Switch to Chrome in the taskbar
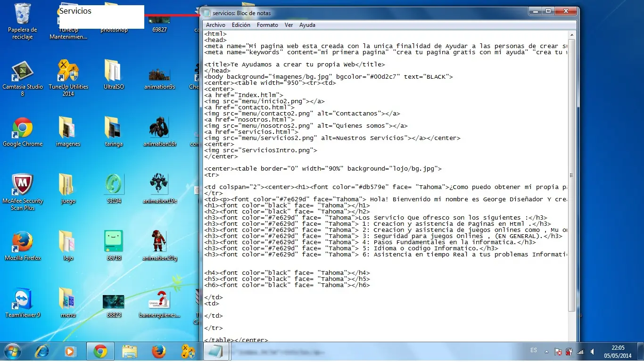The width and height of the screenshot is (644, 362). coord(100,352)
